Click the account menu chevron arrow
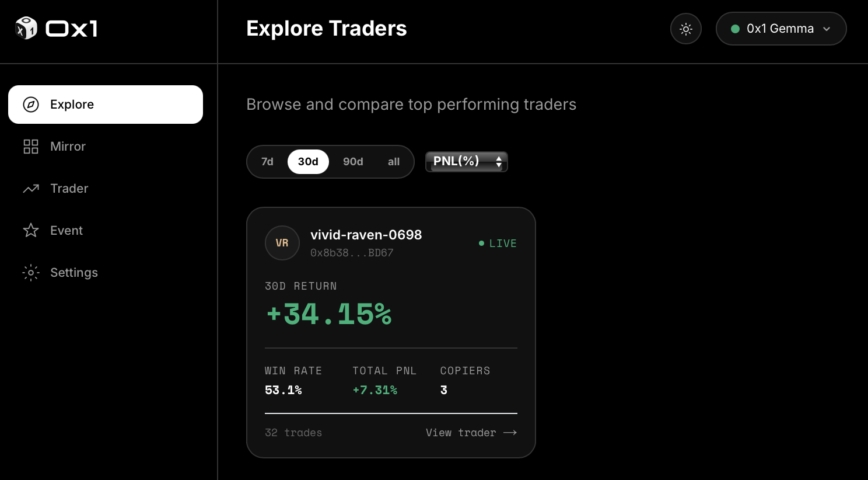This screenshot has height=480, width=868. point(827,28)
